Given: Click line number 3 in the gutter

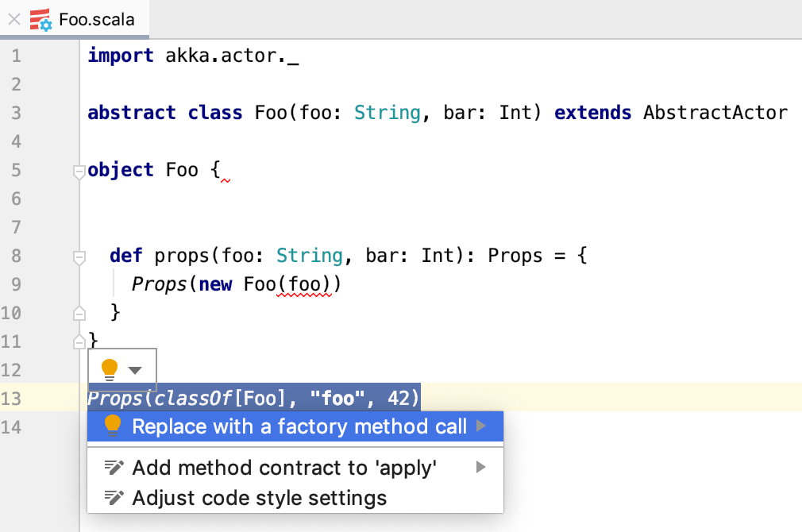Looking at the screenshot, I should coord(17,113).
